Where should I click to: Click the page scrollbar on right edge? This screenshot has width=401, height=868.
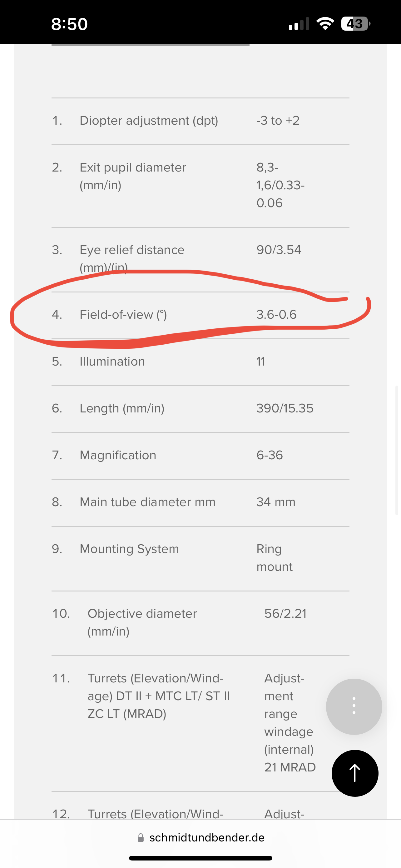pyautogui.click(x=397, y=450)
